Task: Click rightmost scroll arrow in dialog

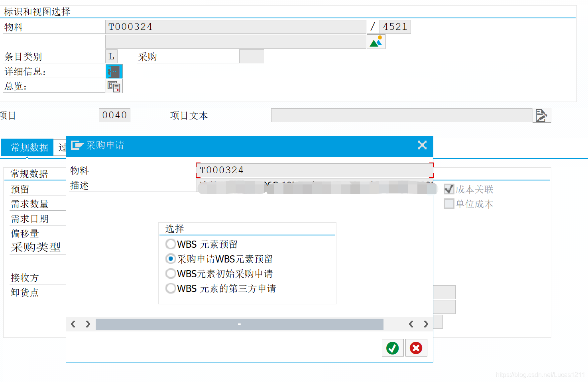Action: pos(426,324)
